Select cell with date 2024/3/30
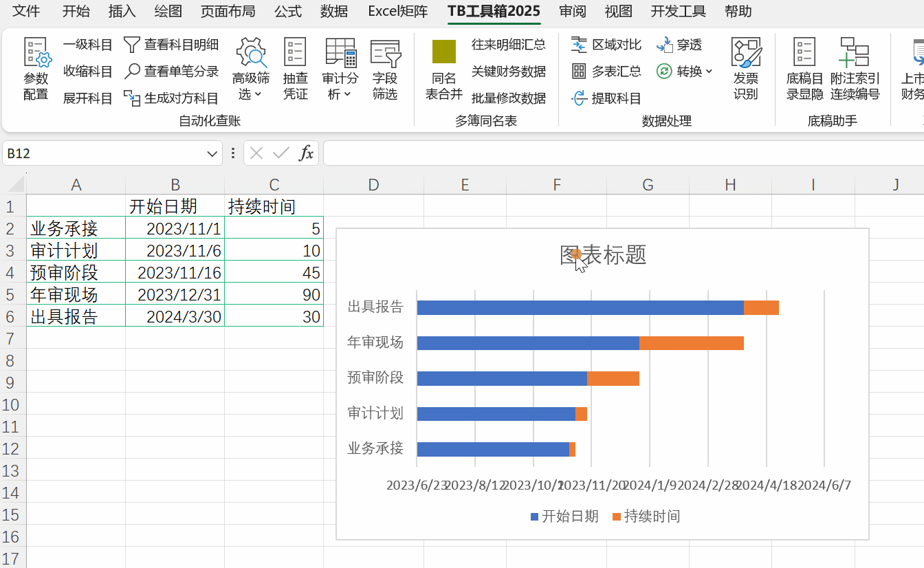Screen dimensions: 924x568 pos(175,316)
